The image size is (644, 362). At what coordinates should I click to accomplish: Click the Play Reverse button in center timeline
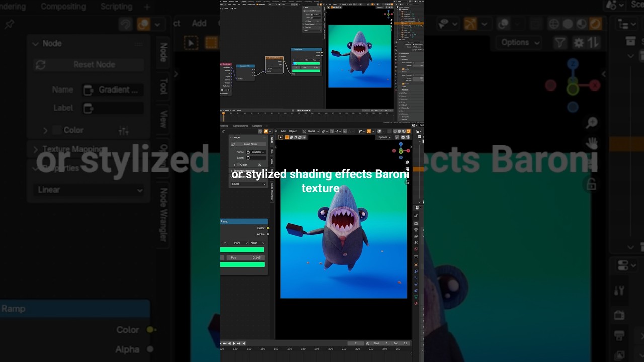[x=229, y=343]
